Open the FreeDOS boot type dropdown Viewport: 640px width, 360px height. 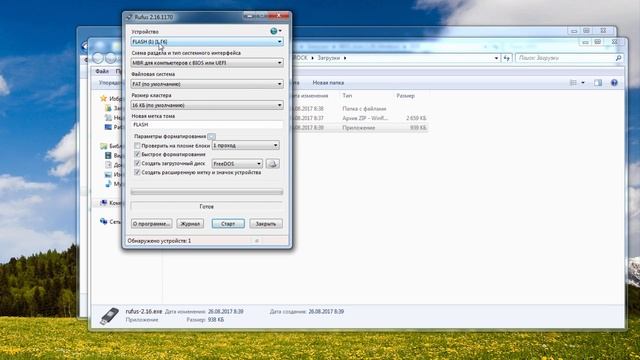click(237, 164)
